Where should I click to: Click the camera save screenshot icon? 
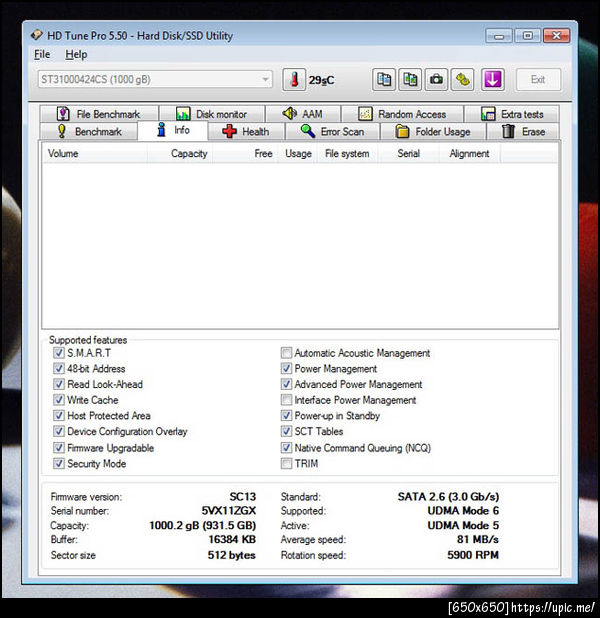coord(436,80)
